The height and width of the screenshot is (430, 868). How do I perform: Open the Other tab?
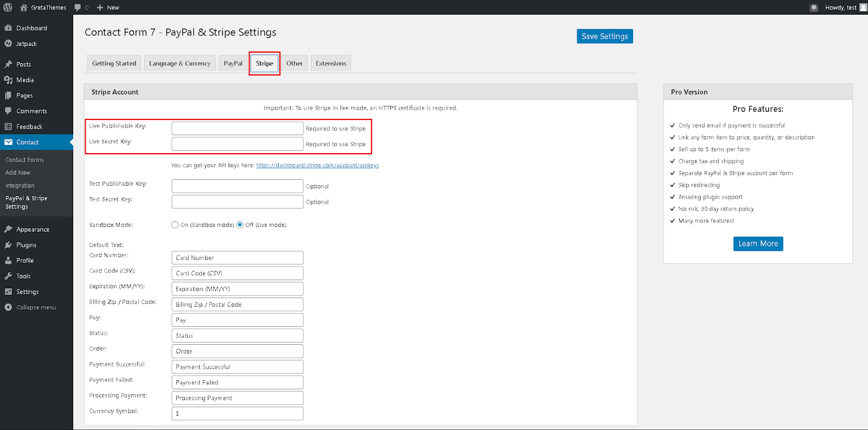(x=295, y=64)
